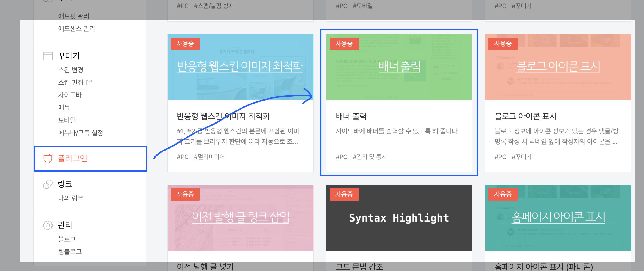Click the 사용중 badge on 홈페이지 아이콘 표시

pyautogui.click(x=503, y=194)
